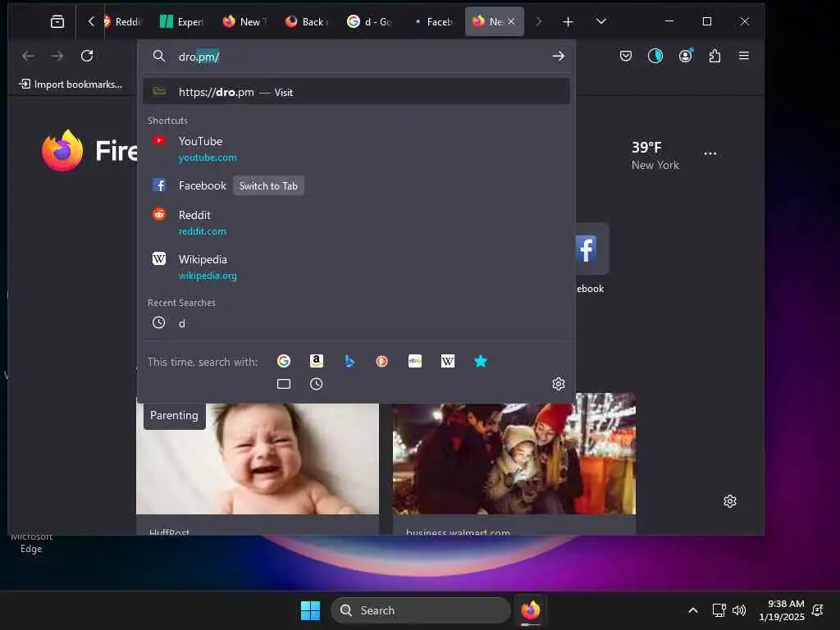Select the YouTube shortcut suggestion
The width and height of the screenshot is (840, 630).
coord(356,148)
